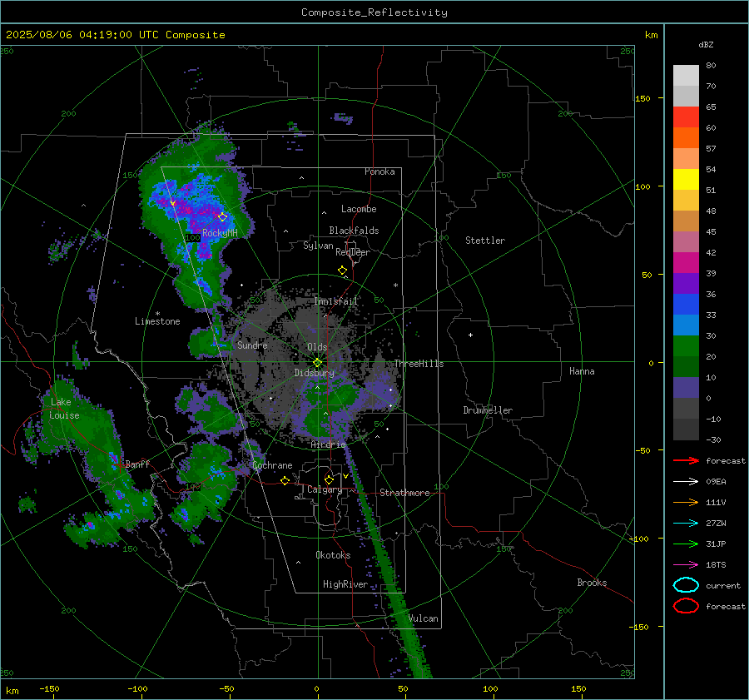The height and width of the screenshot is (700, 749).
Task: Click the Airdrie label
Action: click(328, 444)
